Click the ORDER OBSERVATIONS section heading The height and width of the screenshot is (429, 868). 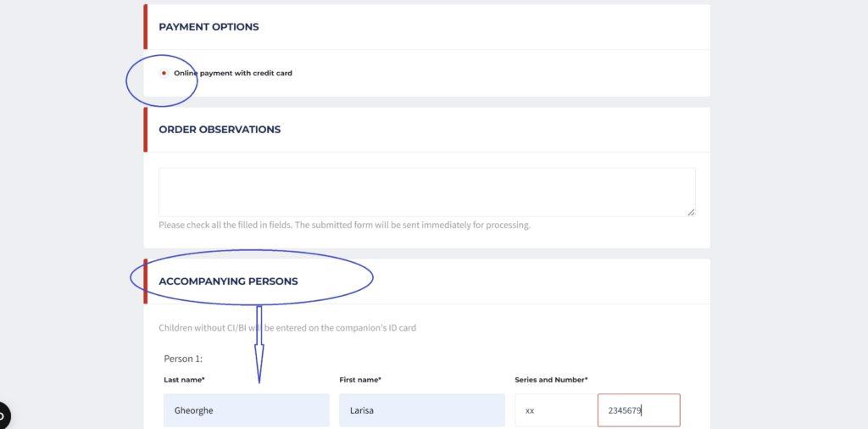220,130
